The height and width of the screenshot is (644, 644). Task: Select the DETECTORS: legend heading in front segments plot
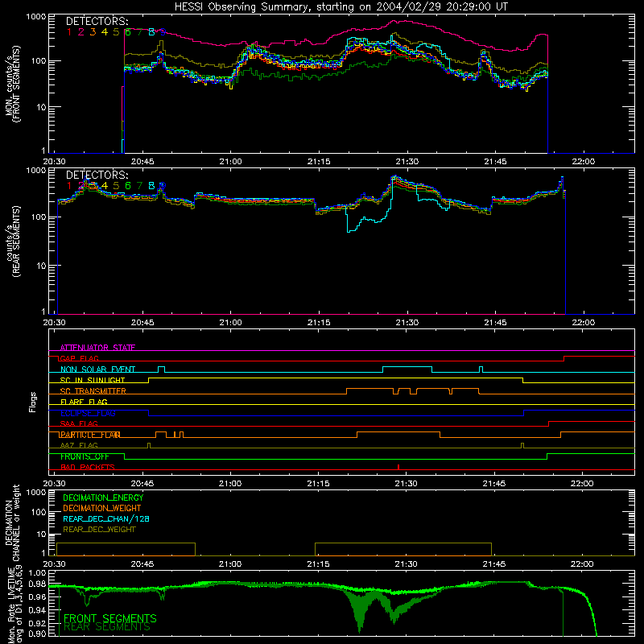point(97,22)
